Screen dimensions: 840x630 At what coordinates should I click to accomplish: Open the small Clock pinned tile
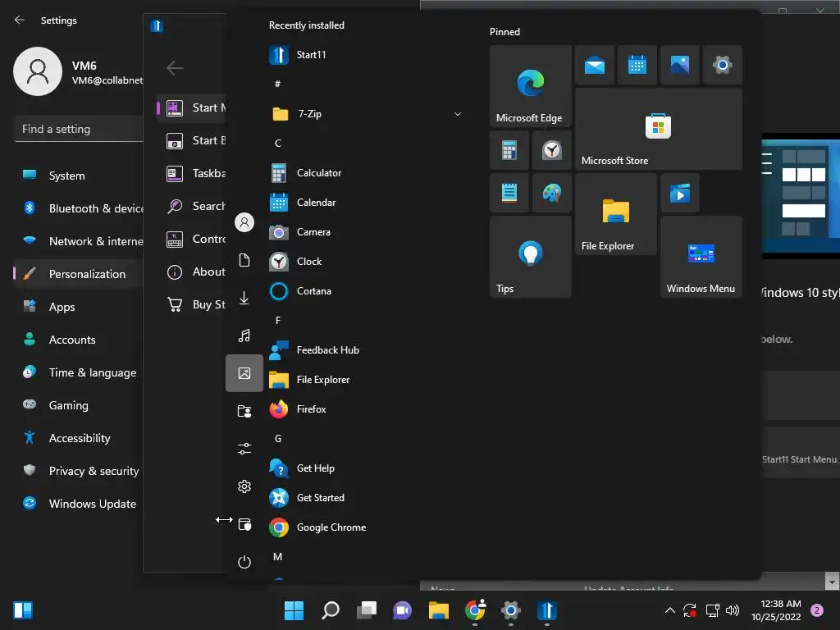click(552, 150)
